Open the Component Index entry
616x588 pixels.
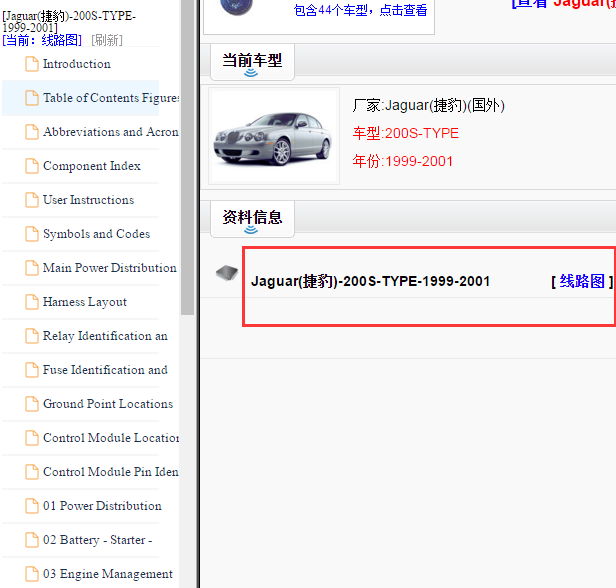point(92,166)
